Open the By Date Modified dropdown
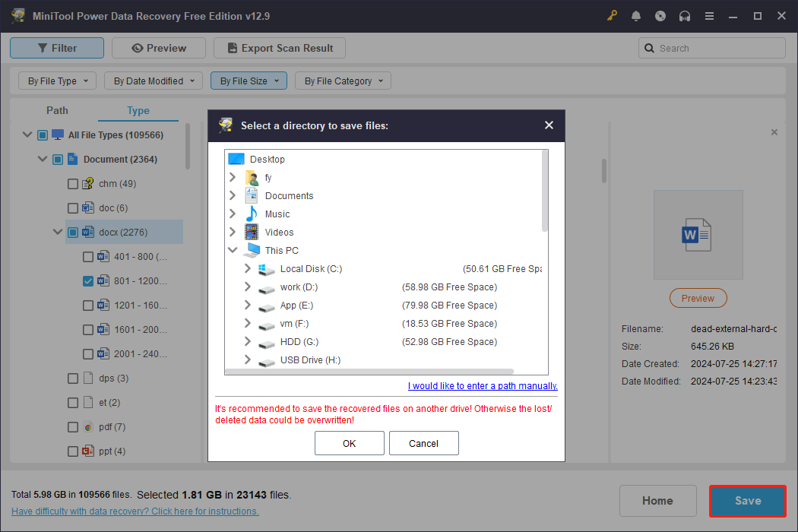Viewport: 798px width, 532px height. [x=154, y=81]
